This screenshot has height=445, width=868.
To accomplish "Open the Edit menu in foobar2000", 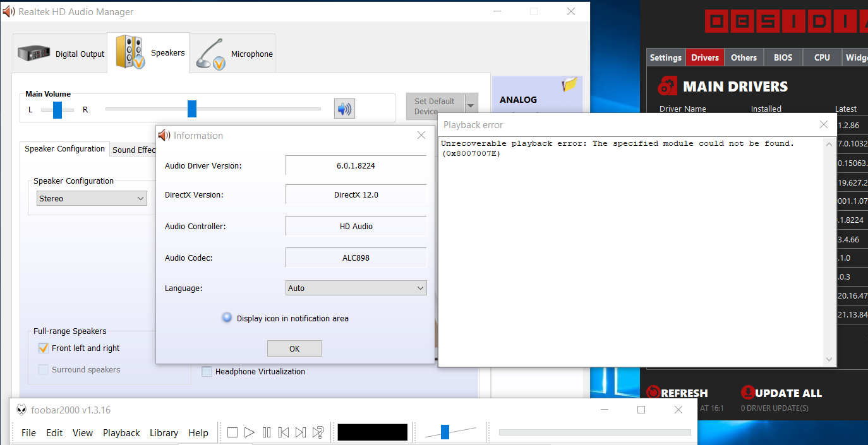I will pyautogui.click(x=54, y=432).
